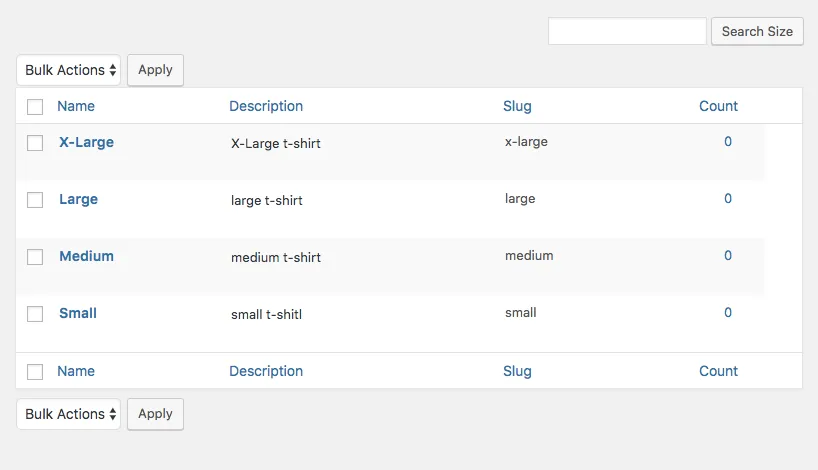Sort by the bottom Count column header
The height and width of the screenshot is (470, 818).
(718, 371)
